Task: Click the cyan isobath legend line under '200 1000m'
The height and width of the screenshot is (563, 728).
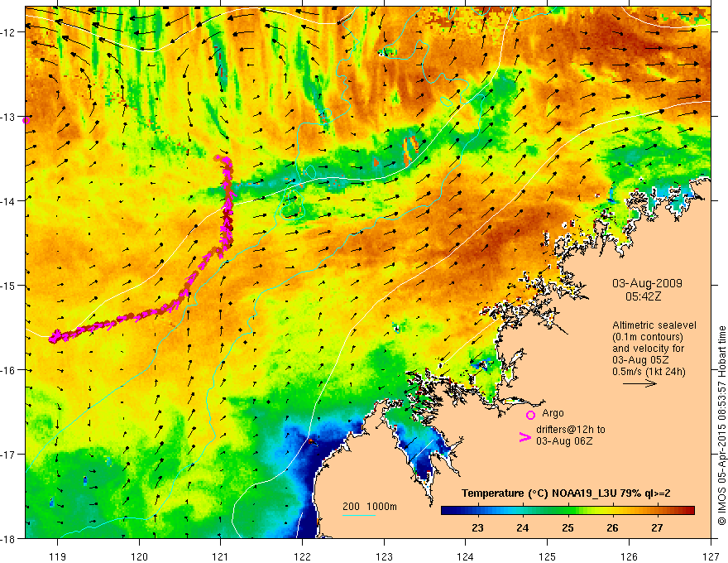Action: click(359, 515)
